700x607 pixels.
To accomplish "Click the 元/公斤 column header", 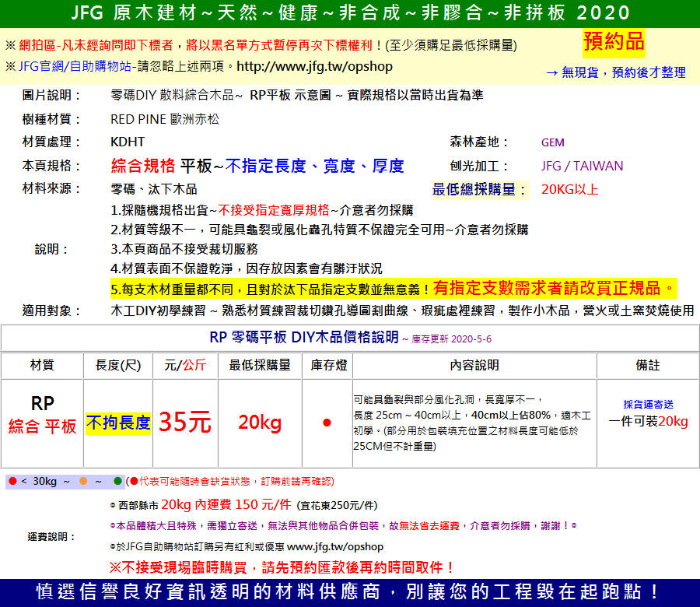I will coord(185,365).
